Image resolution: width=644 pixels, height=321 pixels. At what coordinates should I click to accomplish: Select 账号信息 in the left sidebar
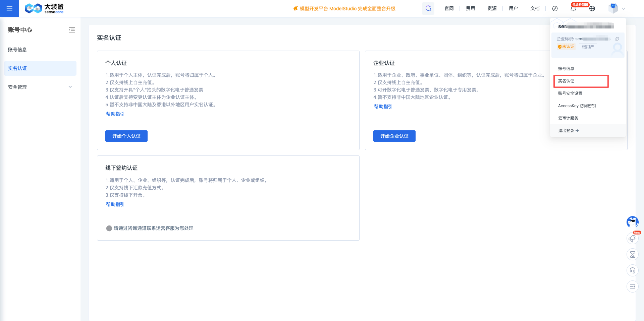coord(18,49)
